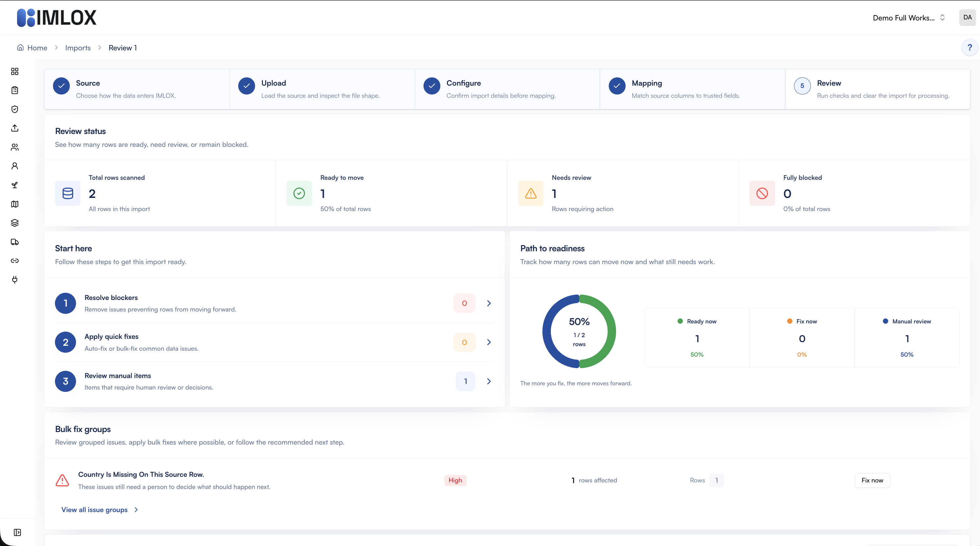Click the 'Path to readiness' heading
This screenshot has height=546, width=980.
pyautogui.click(x=553, y=248)
